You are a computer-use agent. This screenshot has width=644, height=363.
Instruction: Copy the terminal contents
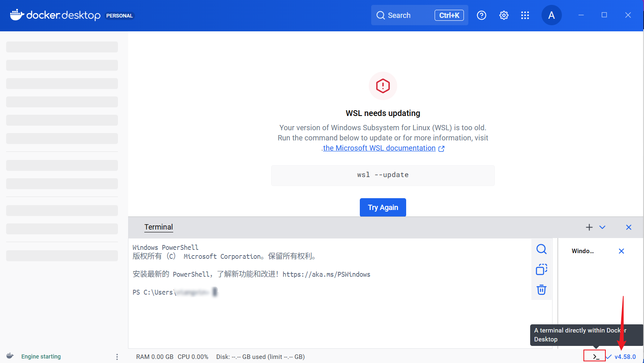[542, 269]
